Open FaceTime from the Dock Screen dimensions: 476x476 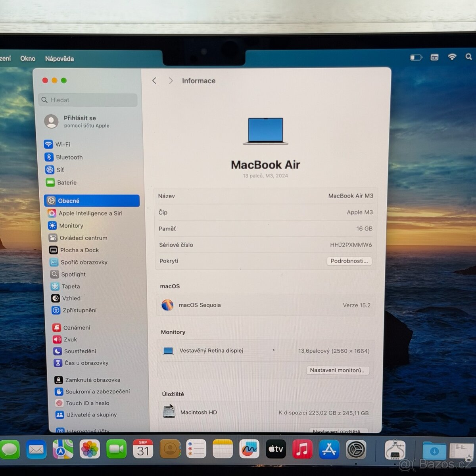pos(116,449)
